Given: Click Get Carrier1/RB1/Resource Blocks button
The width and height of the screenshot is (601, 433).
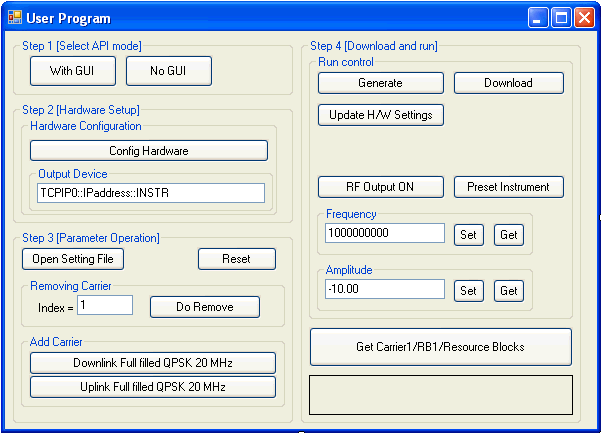Looking at the screenshot, I should [441, 347].
